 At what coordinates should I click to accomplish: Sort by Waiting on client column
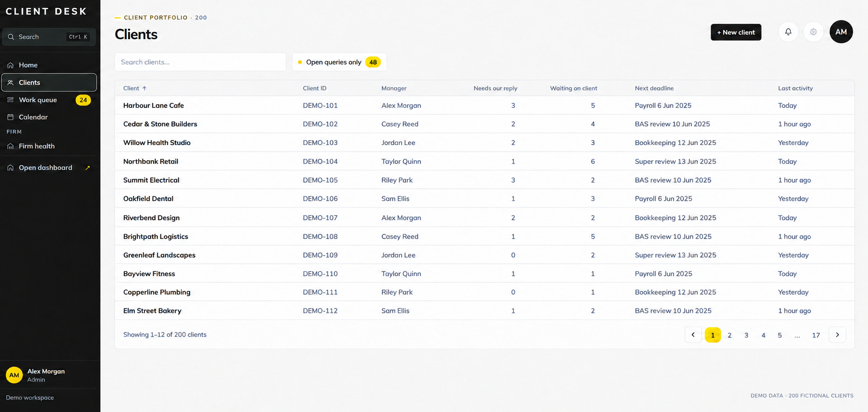pyautogui.click(x=573, y=88)
